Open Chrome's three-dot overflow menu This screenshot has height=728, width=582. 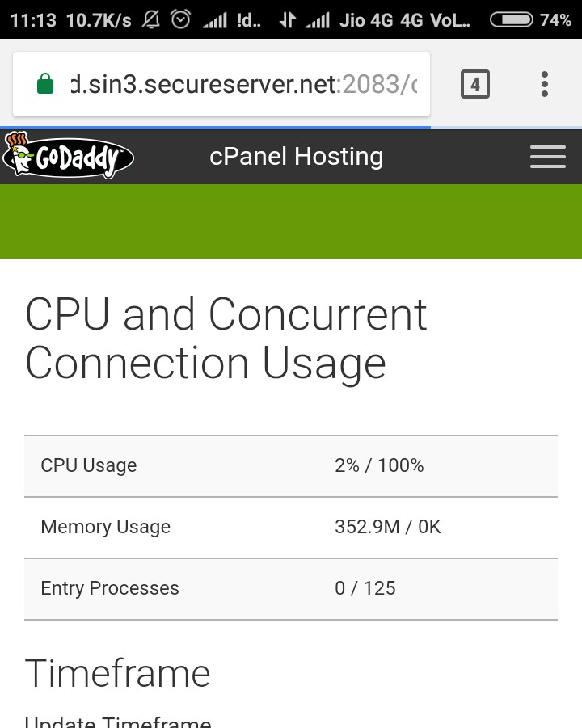coord(545,84)
